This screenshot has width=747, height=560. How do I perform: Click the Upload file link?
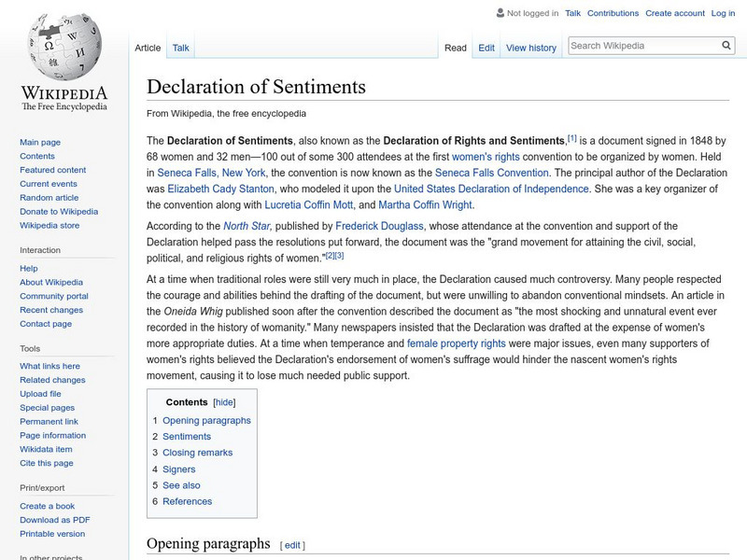40,394
